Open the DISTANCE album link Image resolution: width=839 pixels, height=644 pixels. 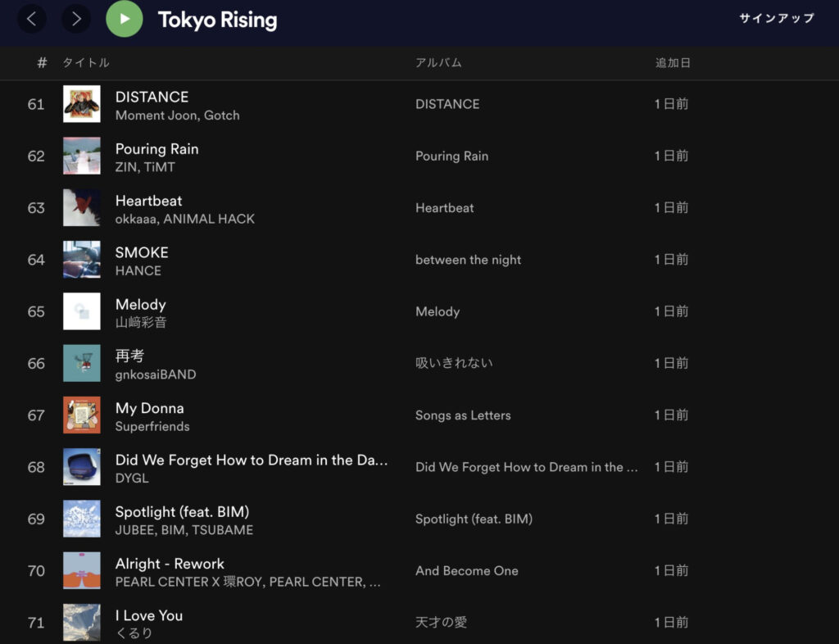coord(447,104)
